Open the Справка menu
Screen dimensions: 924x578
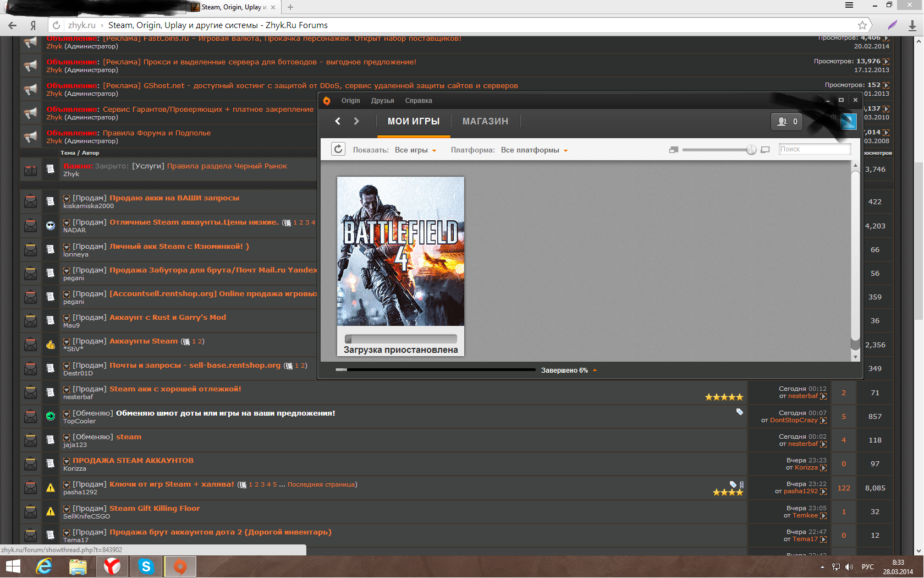[419, 101]
